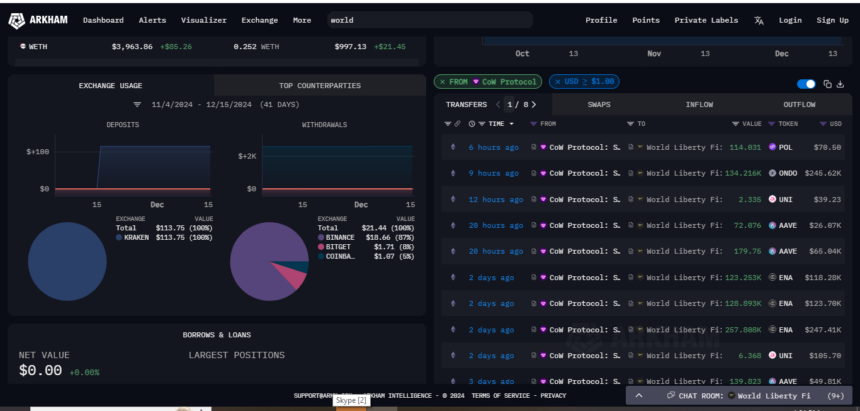This screenshot has height=411, width=860.
Task: Open the '12 hours ago' transaction link
Action: click(496, 199)
